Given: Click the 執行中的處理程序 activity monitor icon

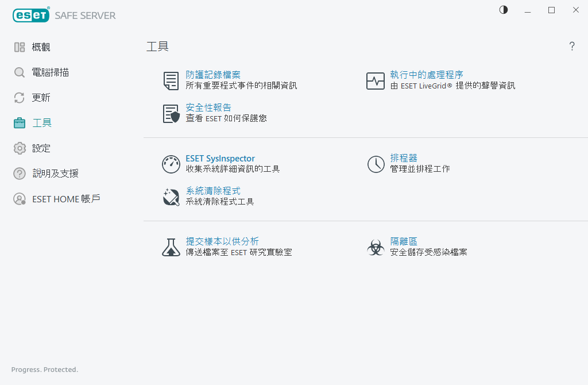Looking at the screenshot, I should 376,80.
